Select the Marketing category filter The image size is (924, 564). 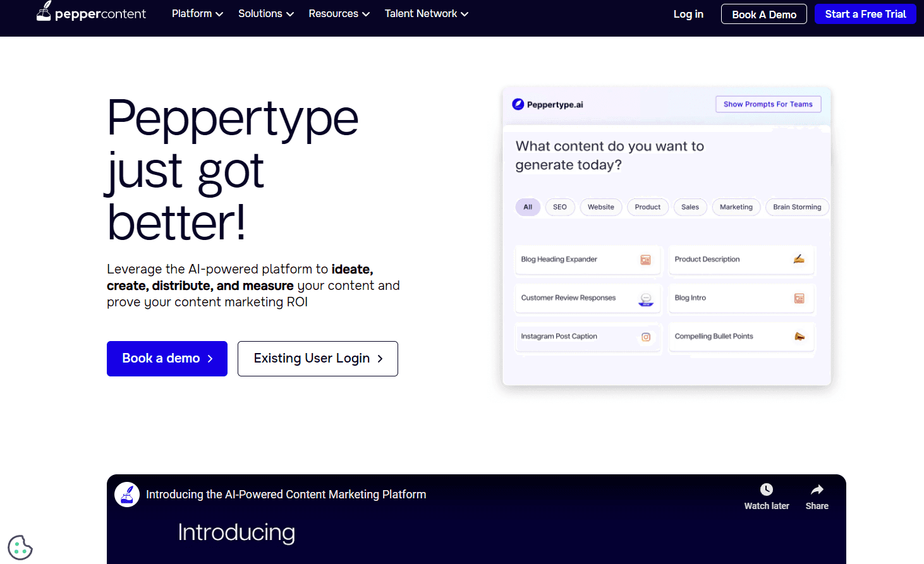tap(736, 207)
